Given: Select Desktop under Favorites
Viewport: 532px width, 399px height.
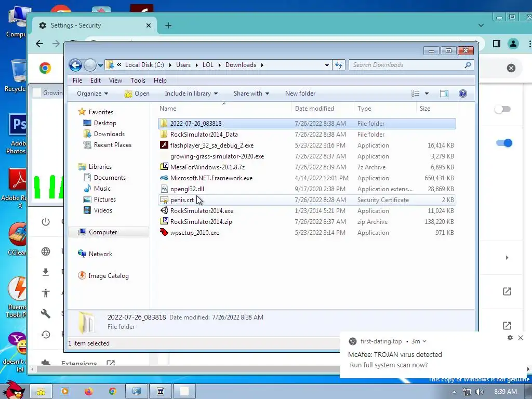Looking at the screenshot, I should click(105, 123).
